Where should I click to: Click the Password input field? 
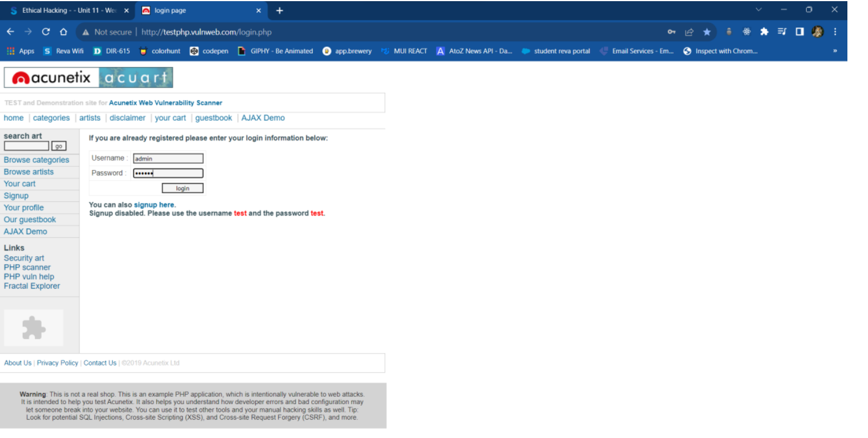pos(168,173)
